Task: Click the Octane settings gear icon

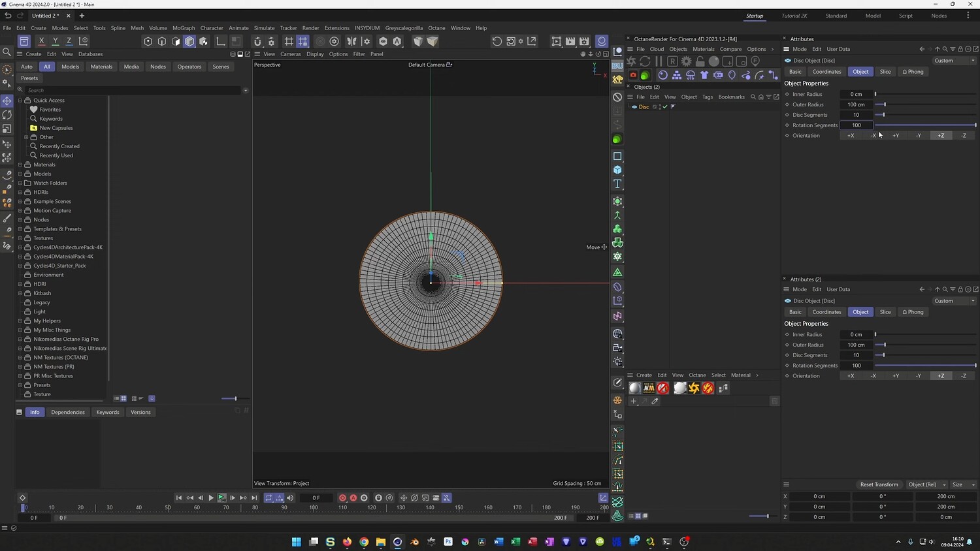Action: [686, 61]
